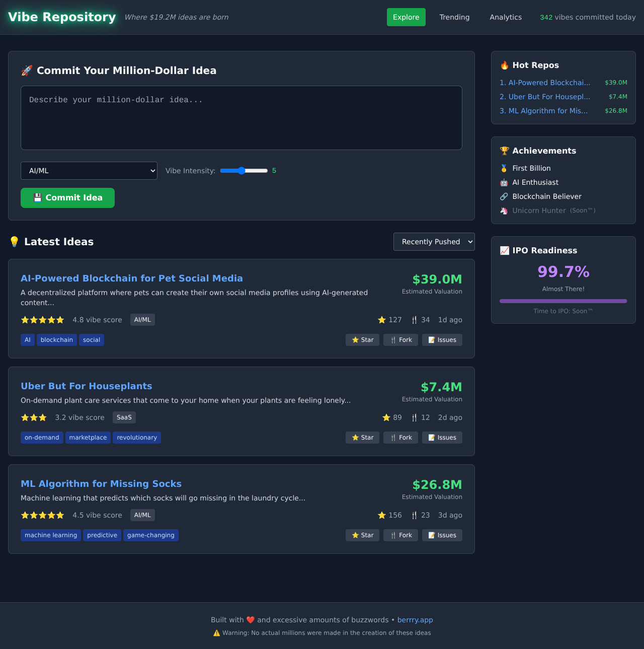The image size is (644, 649).
Task: Open the berrry.app link in the footer
Action: click(x=415, y=620)
